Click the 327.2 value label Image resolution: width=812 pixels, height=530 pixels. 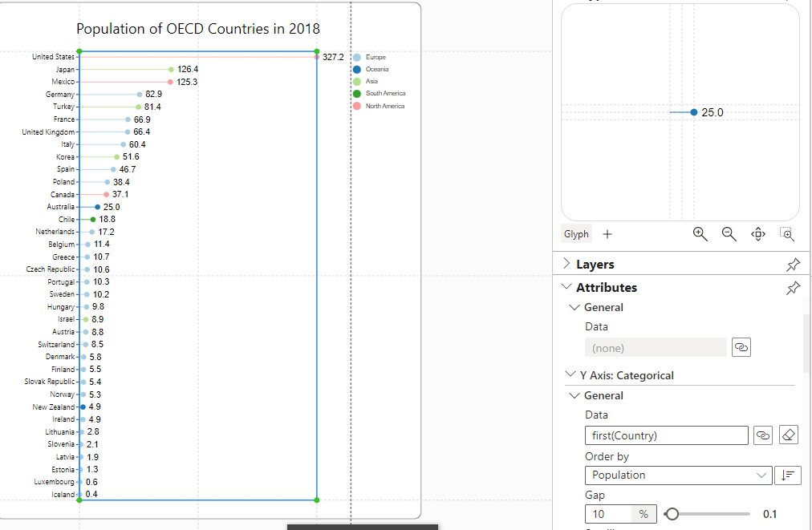click(x=333, y=57)
